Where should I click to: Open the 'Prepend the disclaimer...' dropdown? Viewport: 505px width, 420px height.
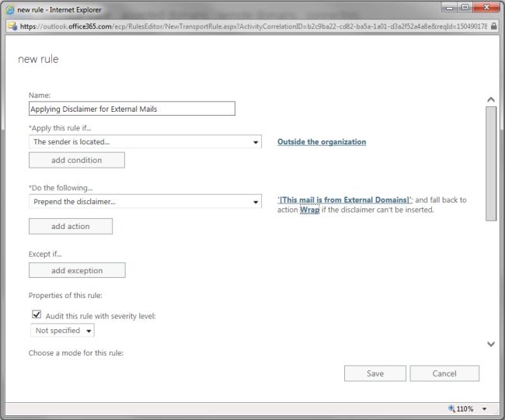point(145,202)
